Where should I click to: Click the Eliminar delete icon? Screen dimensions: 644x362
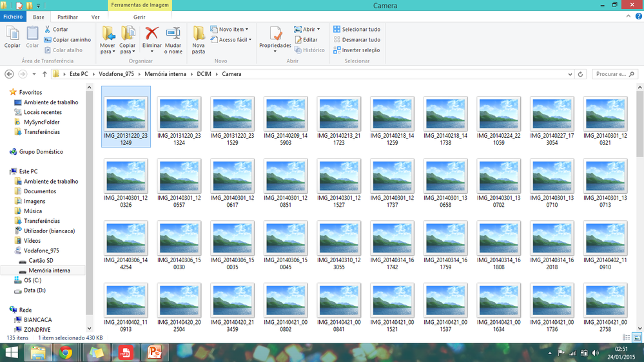152,34
